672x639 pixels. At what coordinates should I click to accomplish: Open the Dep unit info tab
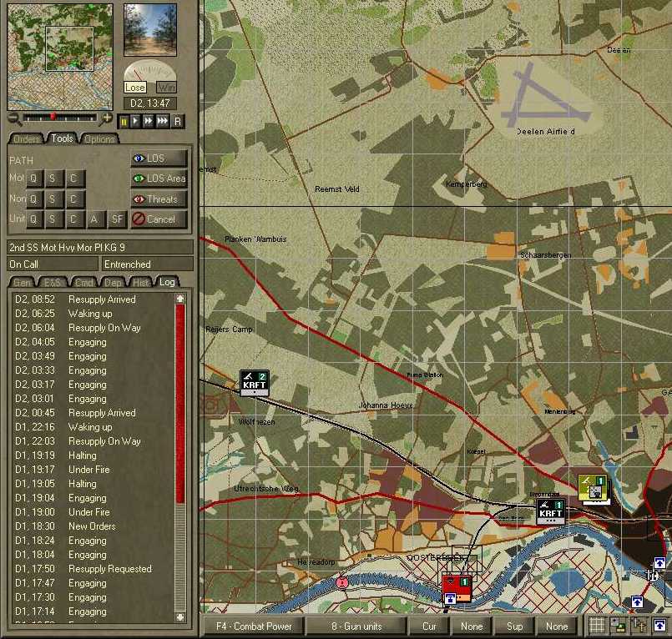(114, 283)
